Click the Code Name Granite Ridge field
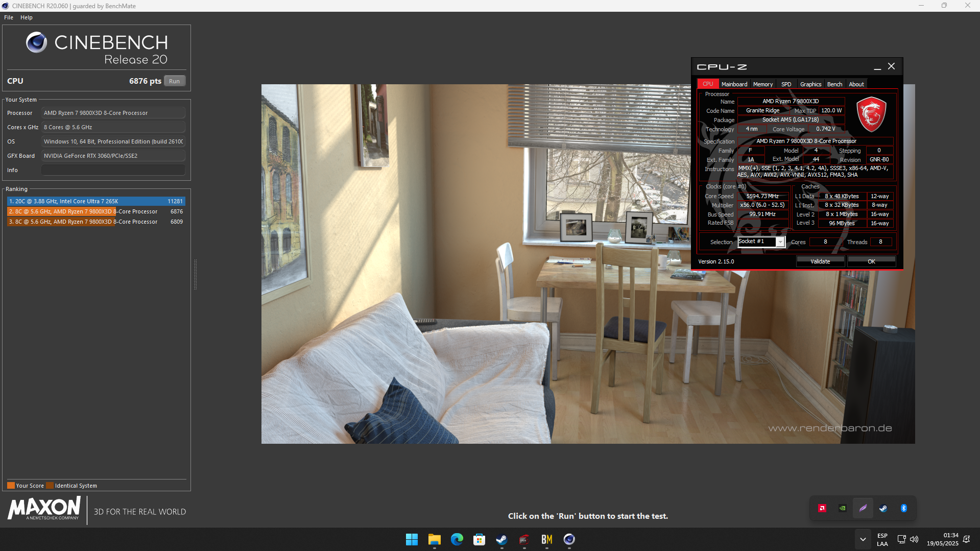This screenshot has height=551, width=980. (762, 110)
